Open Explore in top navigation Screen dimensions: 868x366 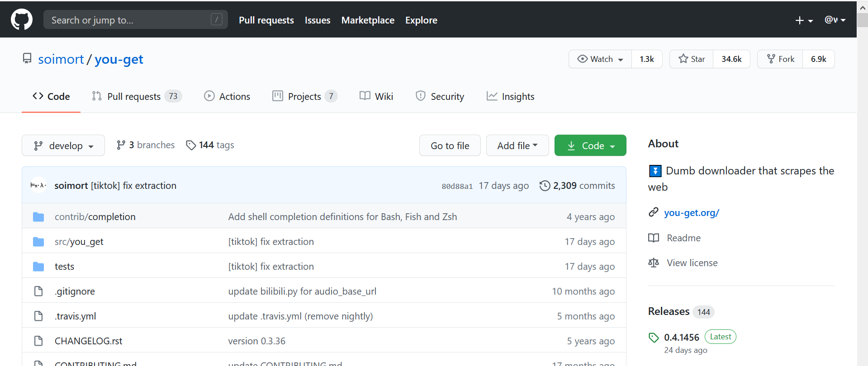[421, 20]
